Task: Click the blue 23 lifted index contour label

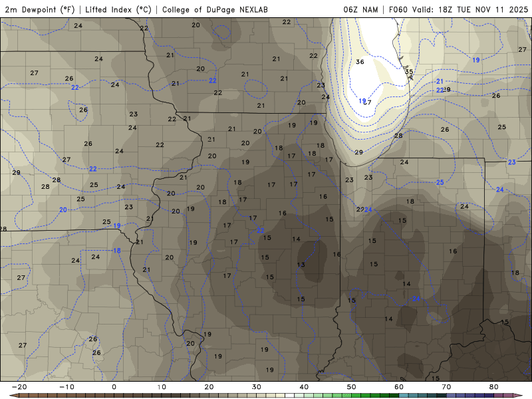Action: tap(511, 162)
